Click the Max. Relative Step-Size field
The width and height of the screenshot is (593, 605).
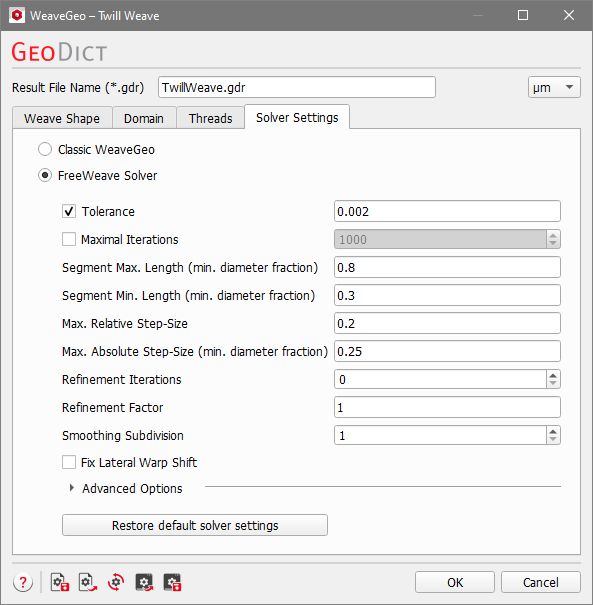[447, 323]
